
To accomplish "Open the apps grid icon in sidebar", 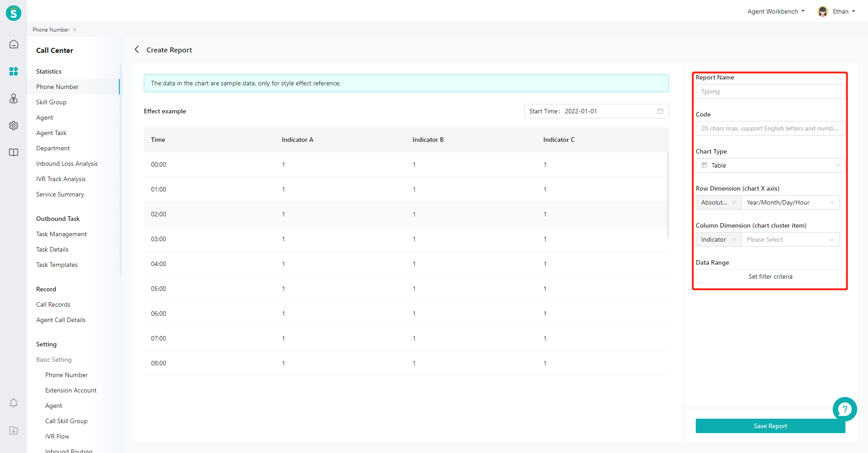I will [x=14, y=71].
